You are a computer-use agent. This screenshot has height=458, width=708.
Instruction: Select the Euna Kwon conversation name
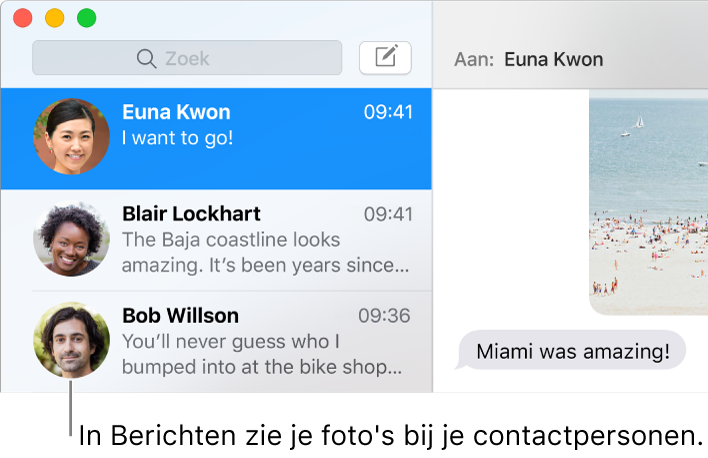coord(176,112)
